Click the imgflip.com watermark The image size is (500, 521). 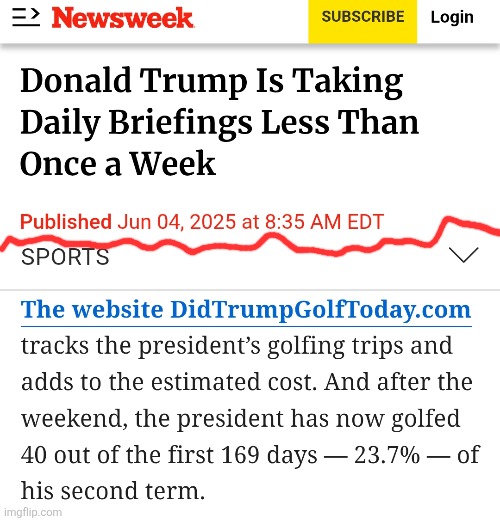coord(33,512)
